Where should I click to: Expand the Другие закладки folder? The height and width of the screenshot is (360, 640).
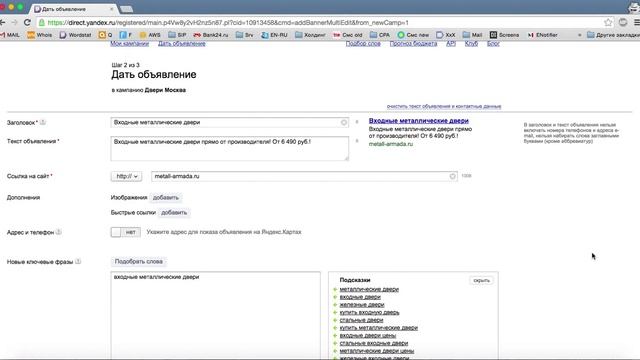613,35
